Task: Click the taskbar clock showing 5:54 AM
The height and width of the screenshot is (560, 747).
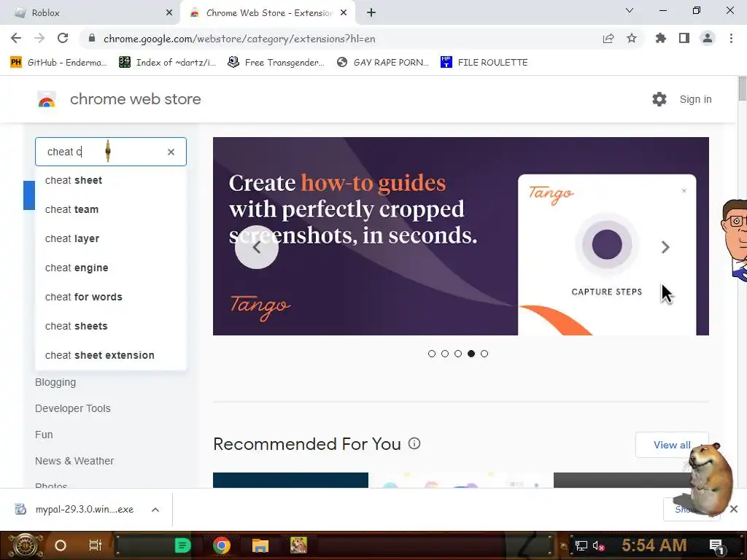Action: tap(654, 545)
